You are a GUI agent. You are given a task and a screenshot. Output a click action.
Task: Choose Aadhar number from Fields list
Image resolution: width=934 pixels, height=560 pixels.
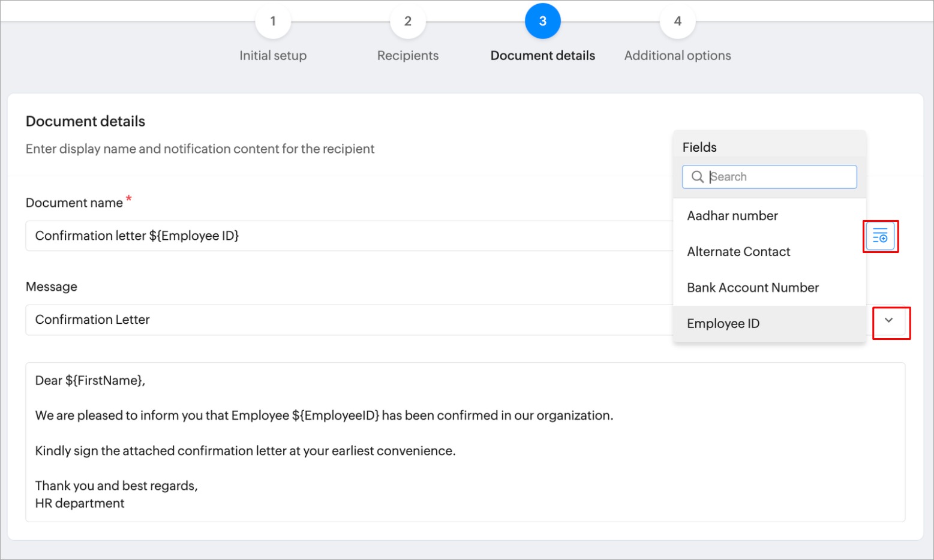tap(732, 216)
